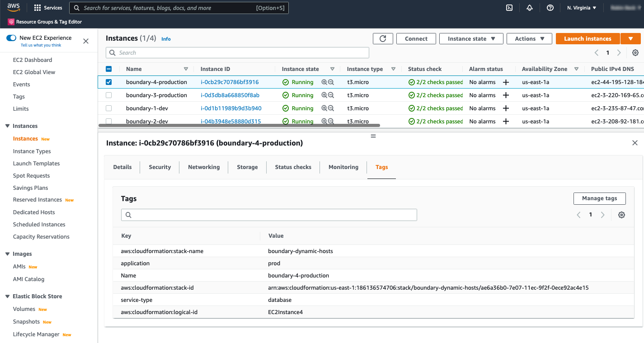The height and width of the screenshot is (343, 644).
Task: Sort by Instance type column
Action: [x=393, y=69]
